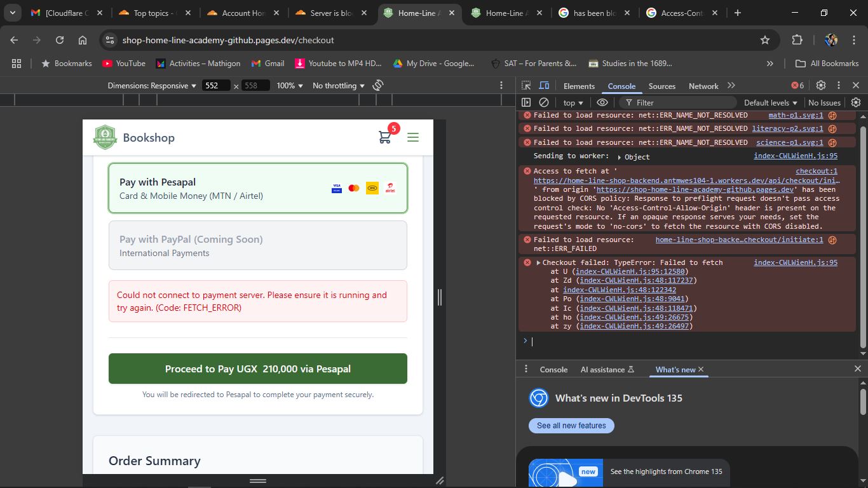Screen dimensions: 868x488
Task: Open the Default levels dropdown
Action: tap(770, 102)
